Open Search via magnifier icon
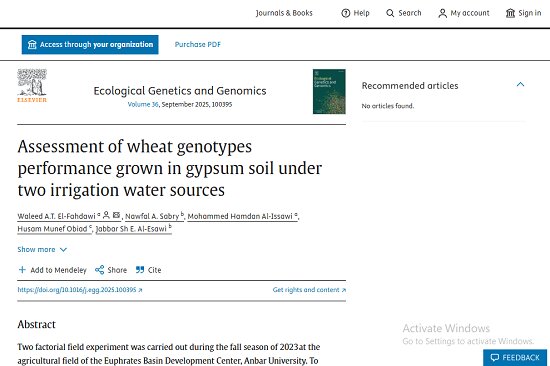Viewport: 550px width, 366px height. pyautogui.click(x=390, y=13)
